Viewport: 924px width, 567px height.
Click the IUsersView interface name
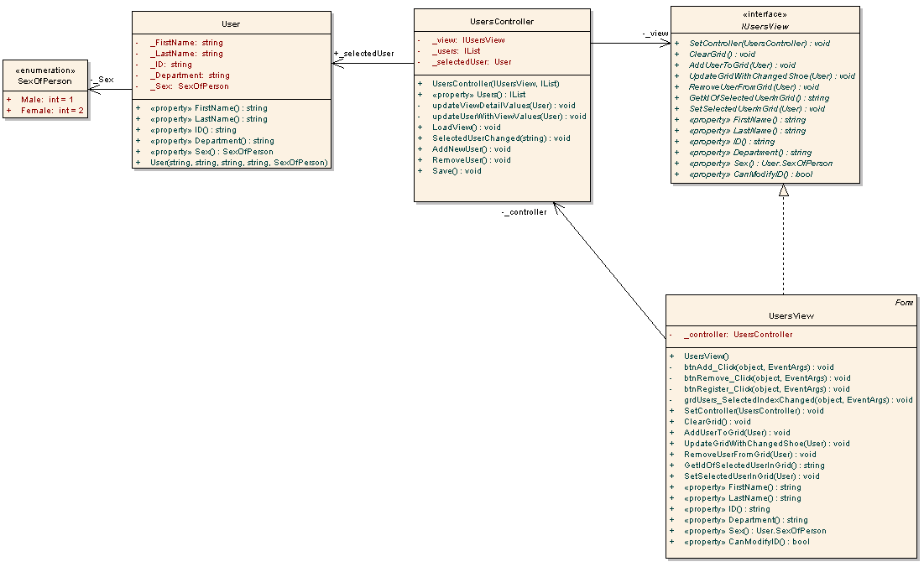click(x=765, y=27)
